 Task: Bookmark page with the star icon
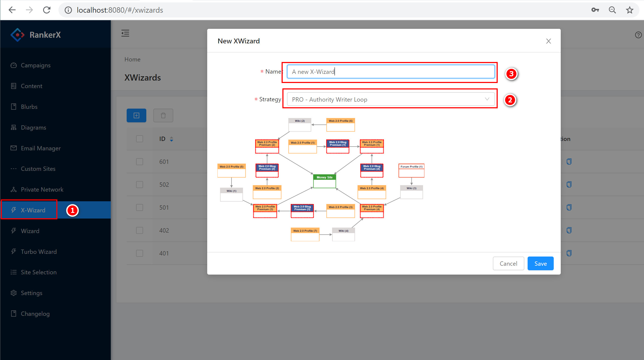point(629,10)
